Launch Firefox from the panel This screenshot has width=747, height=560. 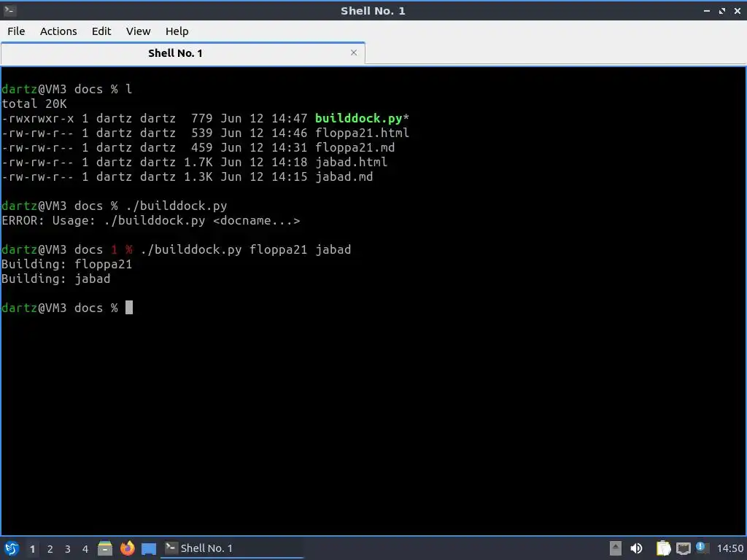[x=127, y=548]
